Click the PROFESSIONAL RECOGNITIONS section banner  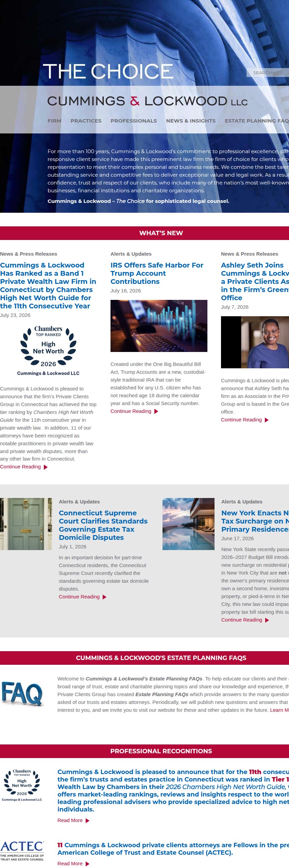pos(144,751)
